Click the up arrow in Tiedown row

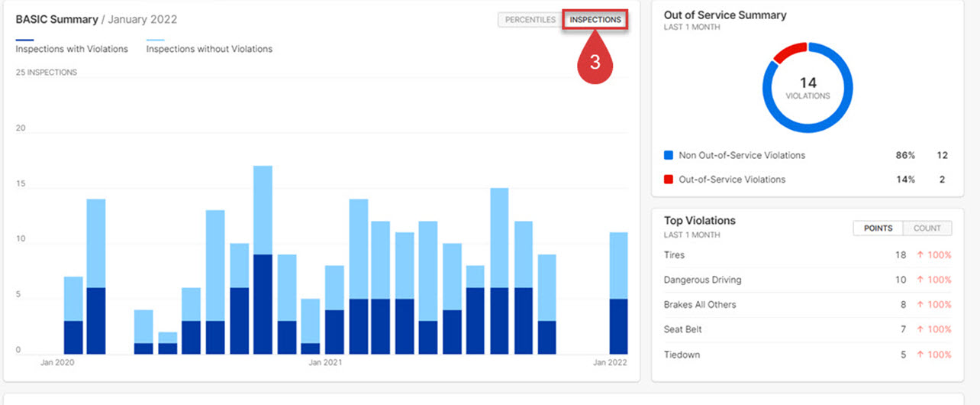tap(919, 355)
